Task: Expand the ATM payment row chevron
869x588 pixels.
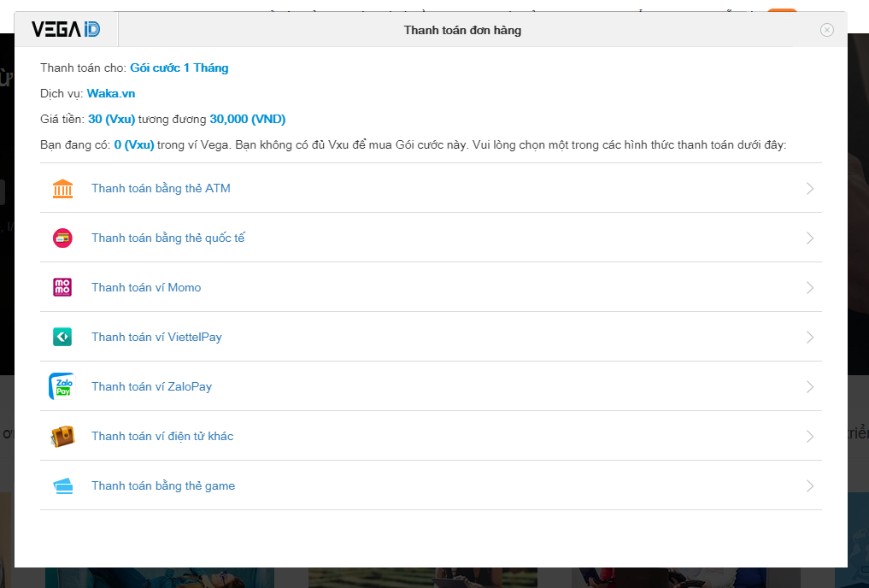Action: pyautogui.click(x=809, y=189)
